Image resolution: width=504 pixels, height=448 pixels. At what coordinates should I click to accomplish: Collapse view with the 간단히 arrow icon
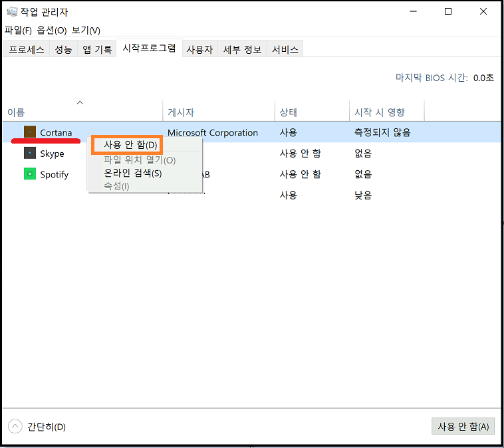pyautogui.click(x=15, y=427)
